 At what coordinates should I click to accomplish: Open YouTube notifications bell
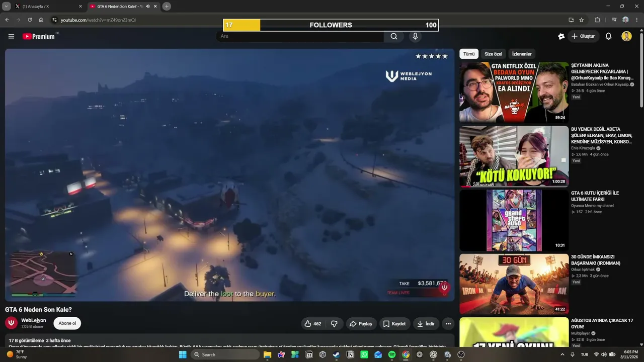point(608,36)
